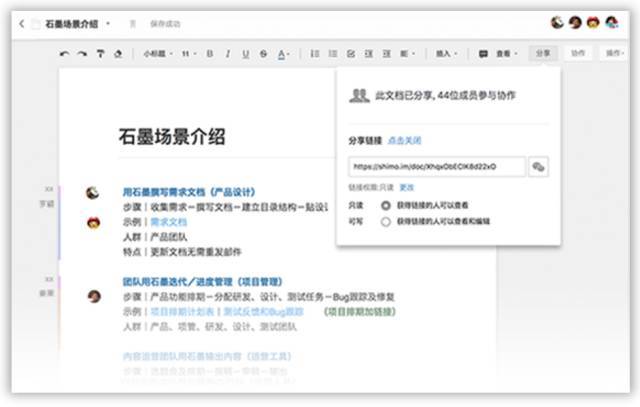Toggle italic formatting
The width and height of the screenshot is (640, 407).
(x=228, y=54)
